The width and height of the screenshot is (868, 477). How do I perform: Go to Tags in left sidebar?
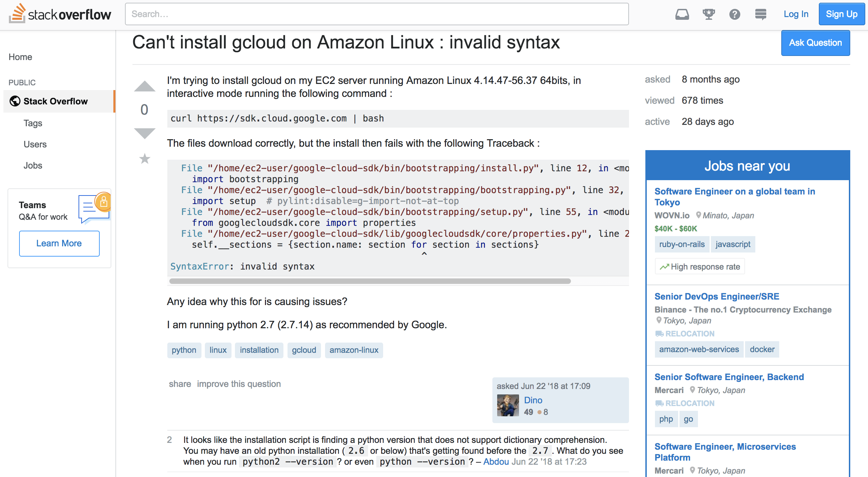click(33, 123)
